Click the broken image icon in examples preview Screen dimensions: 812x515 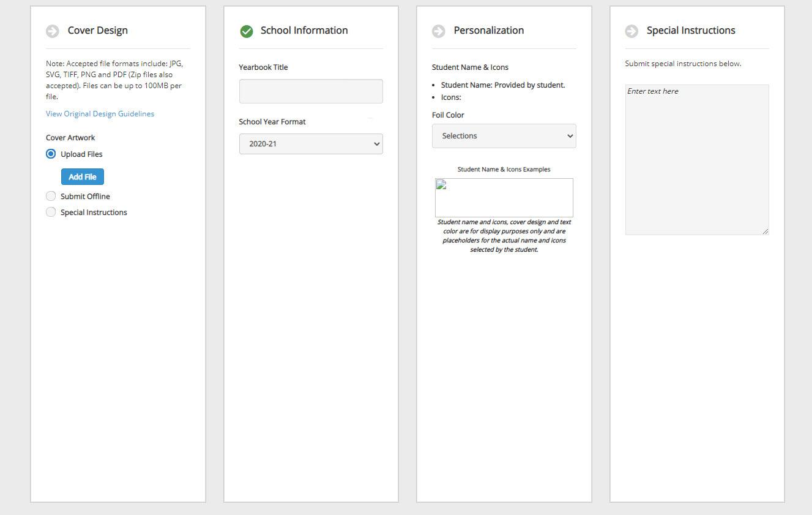441,185
